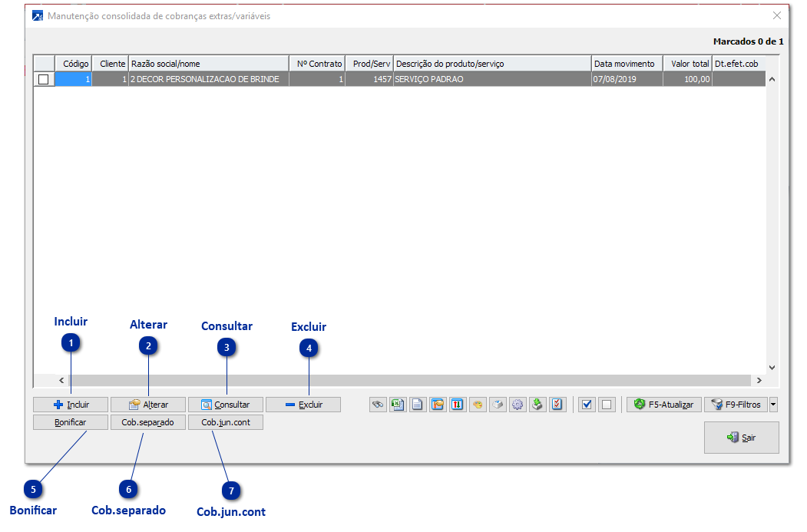This screenshot has width=807, height=532.
Task: Click the Nº Contrato column header
Action: coord(317,64)
